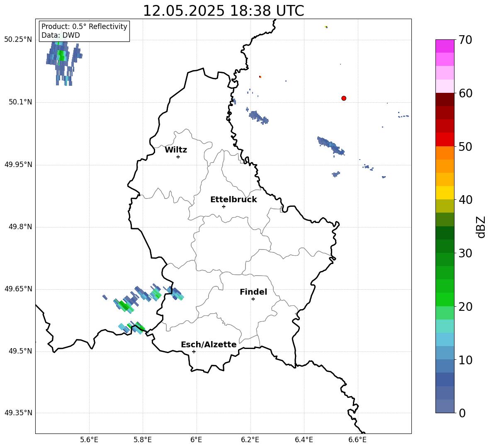
Task: Click the longitude label 6°E
Action: coord(196,440)
